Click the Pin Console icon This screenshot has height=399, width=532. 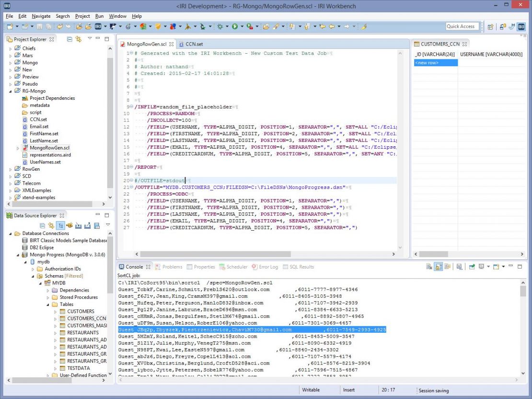(x=472, y=267)
